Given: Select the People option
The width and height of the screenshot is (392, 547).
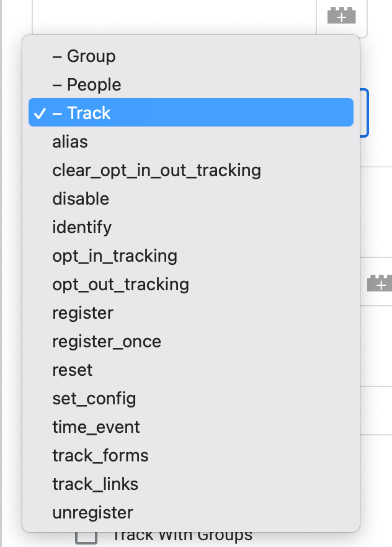Looking at the screenshot, I should [87, 85].
